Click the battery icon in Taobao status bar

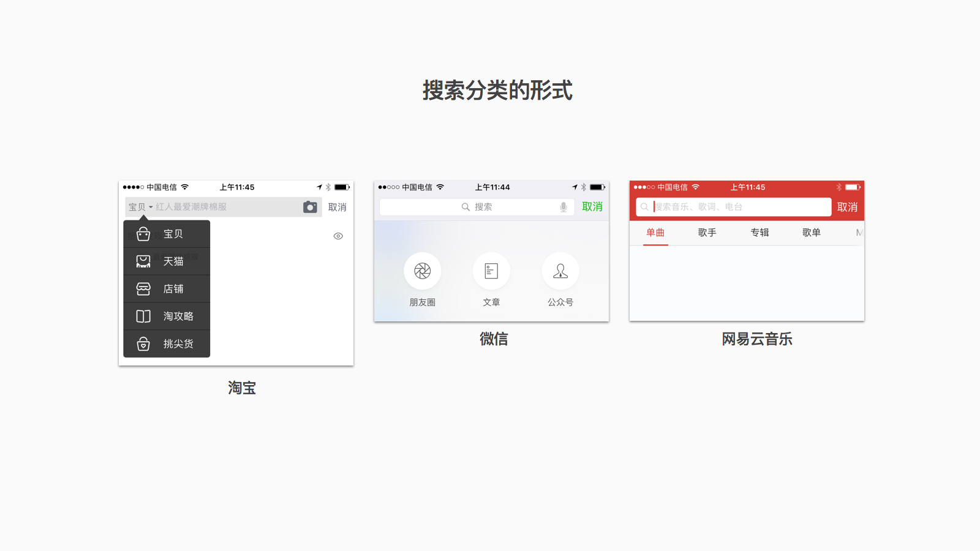click(342, 187)
